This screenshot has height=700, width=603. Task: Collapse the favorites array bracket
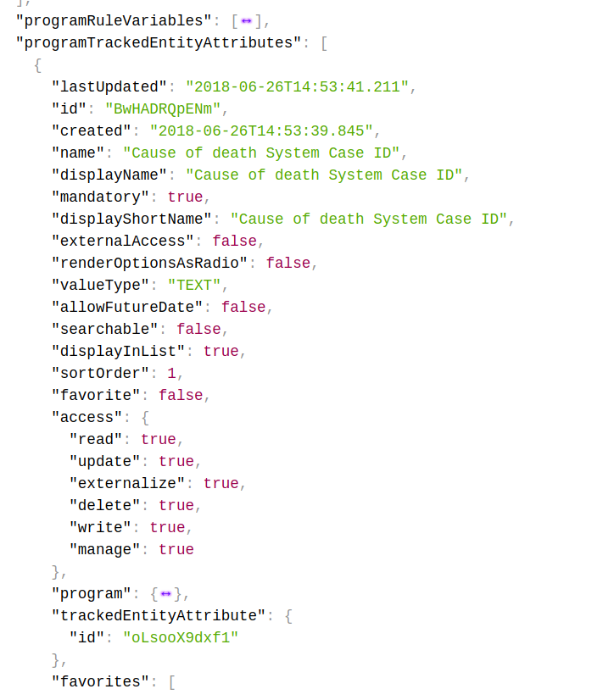[x=171, y=682]
